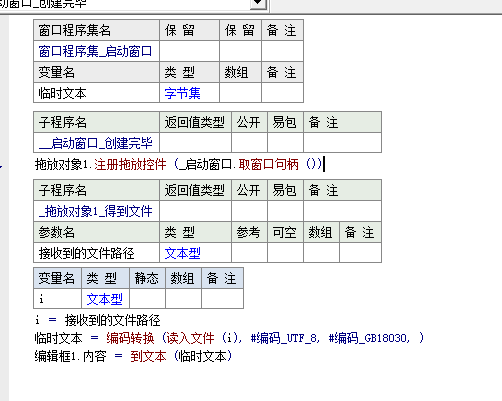Toggle 公开 cell for _拖放对象1_得到文件 subroutine
This screenshot has width=502, height=401.
[249, 211]
